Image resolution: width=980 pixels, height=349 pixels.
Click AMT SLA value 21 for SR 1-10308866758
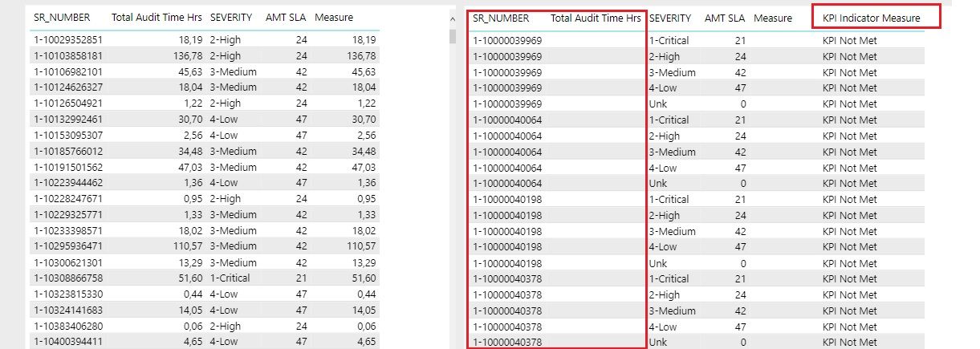coord(301,278)
